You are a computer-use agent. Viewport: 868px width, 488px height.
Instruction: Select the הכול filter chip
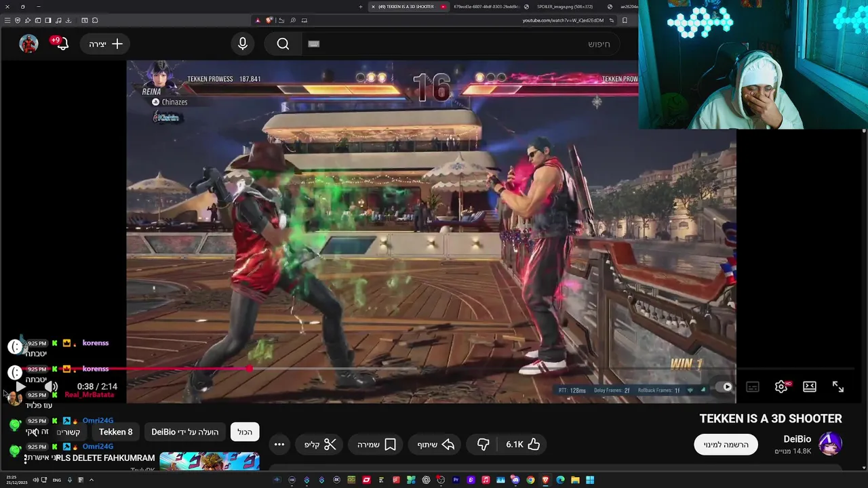(245, 432)
